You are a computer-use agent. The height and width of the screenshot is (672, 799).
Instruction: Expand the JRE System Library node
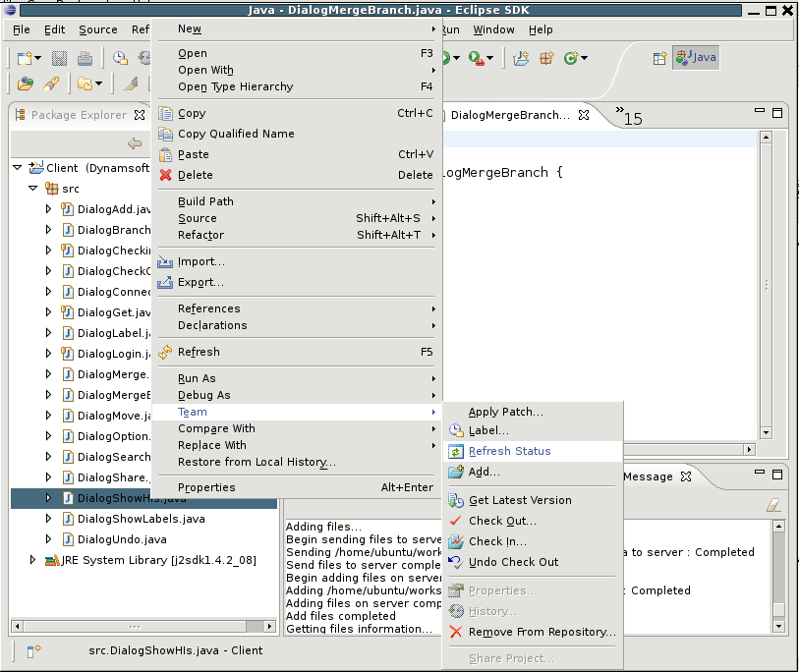[33, 560]
